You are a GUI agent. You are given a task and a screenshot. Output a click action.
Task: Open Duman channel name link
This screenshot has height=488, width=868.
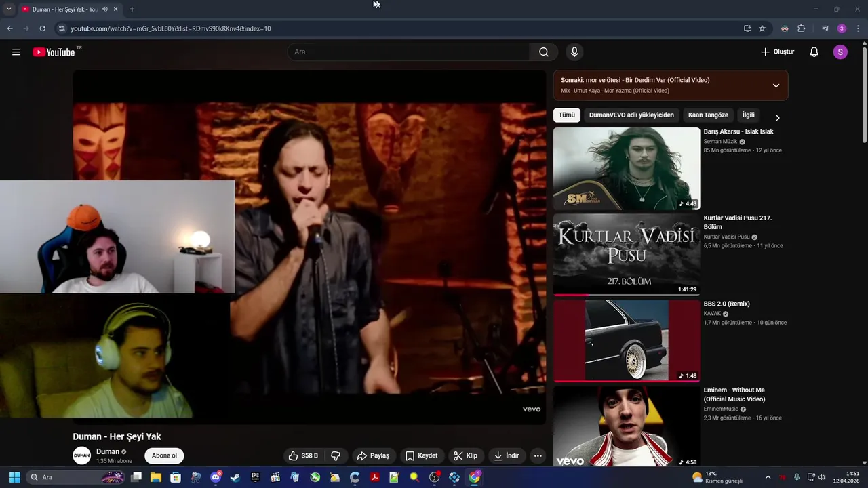click(108, 451)
